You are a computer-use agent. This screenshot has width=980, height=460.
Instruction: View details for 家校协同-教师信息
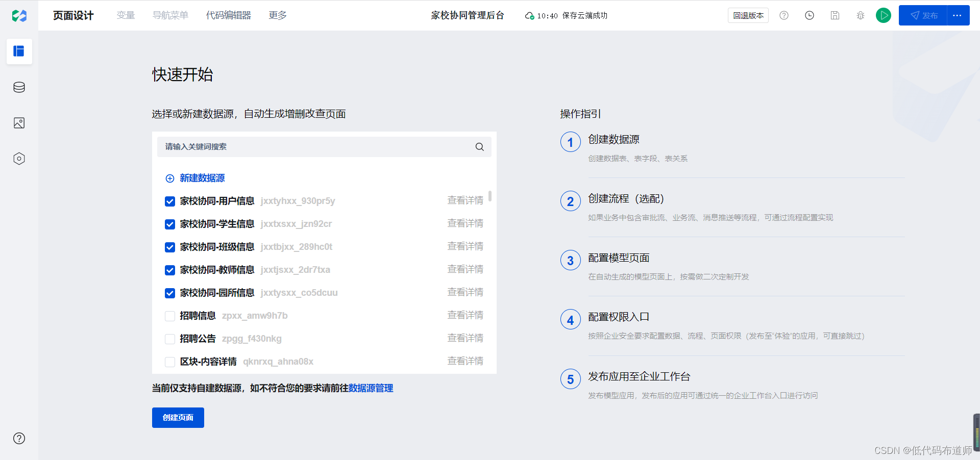(x=465, y=269)
